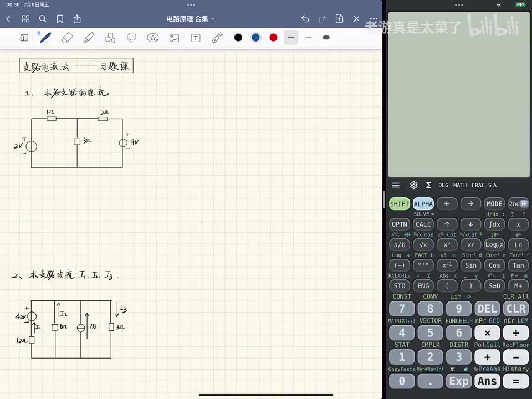Clear the calculator with CLR

click(x=516, y=309)
